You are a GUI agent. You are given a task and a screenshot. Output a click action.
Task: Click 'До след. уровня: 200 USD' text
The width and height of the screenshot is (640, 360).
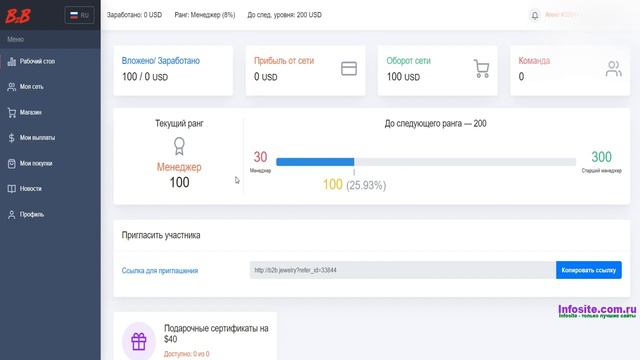(x=284, y=15)
